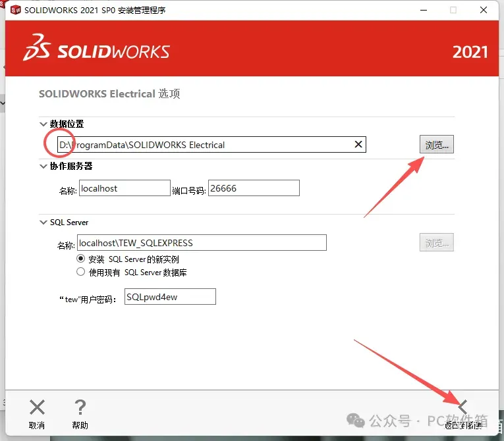
Task: Collapse the SQL Server section
Action: click(x=43, y=222)
